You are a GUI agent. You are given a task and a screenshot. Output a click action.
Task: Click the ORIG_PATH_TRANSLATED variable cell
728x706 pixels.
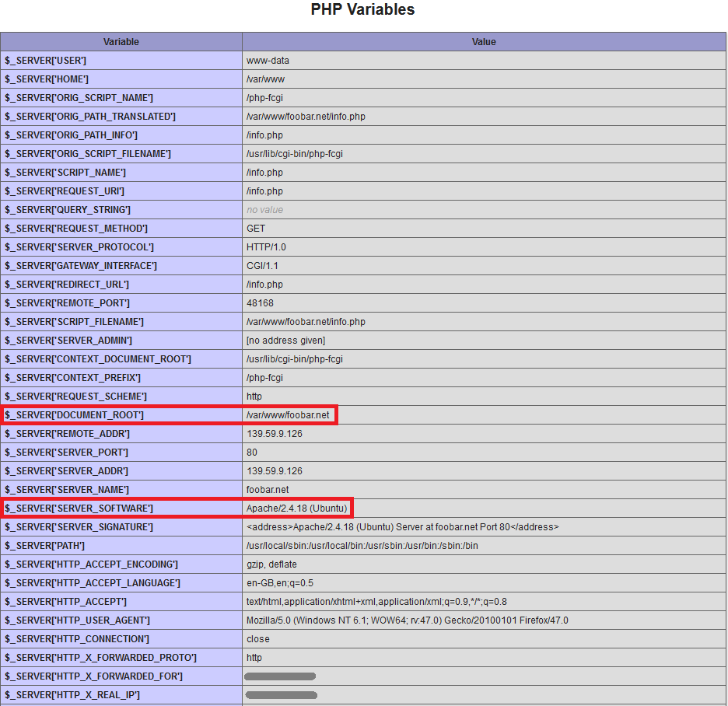(121, 117)
